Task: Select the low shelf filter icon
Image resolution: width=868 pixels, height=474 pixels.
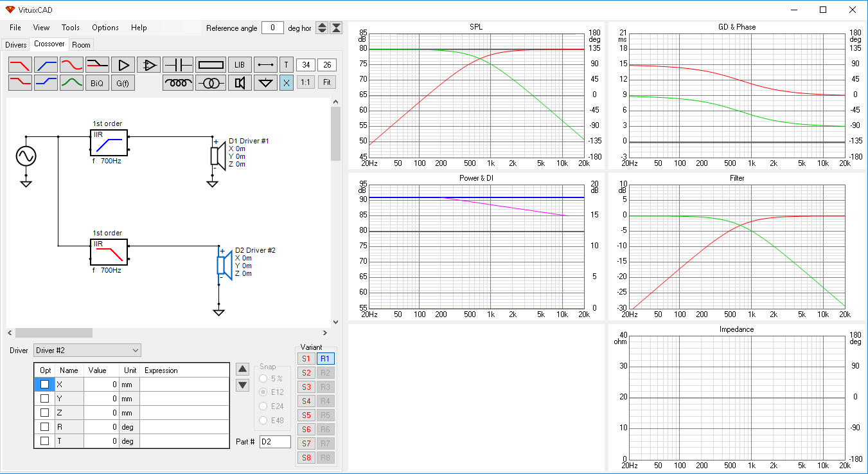Action: (x=20, y=83)
